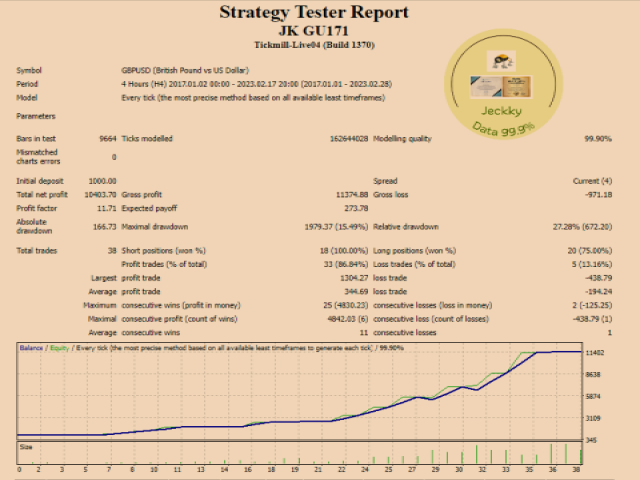This screenshot has height=480, width=640.
Task: Select the average profit trade value '344.69'
Action: pos(356,291)
